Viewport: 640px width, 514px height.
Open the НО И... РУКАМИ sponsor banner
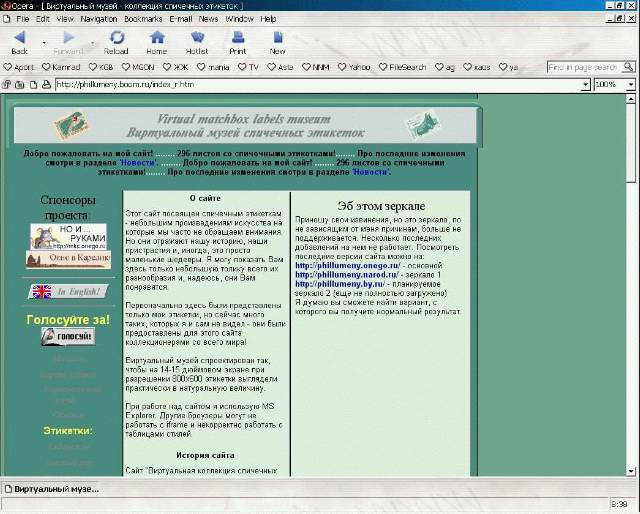[68, 236]
